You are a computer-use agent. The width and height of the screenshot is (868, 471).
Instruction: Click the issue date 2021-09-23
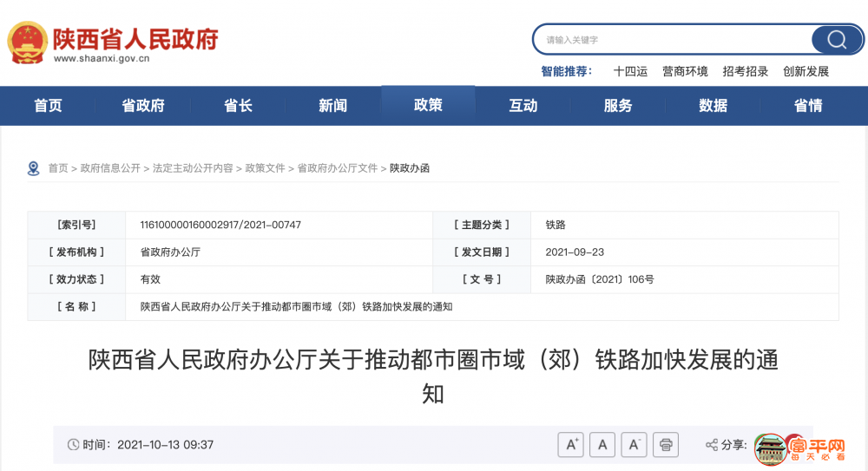pyautogui.click(x=575, y=252)
